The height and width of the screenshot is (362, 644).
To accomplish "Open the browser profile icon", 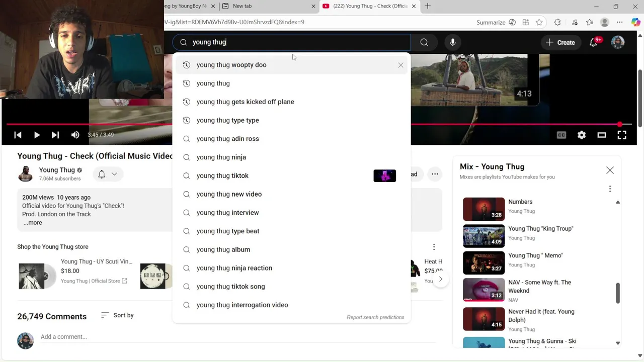I will tap(605, 22).
